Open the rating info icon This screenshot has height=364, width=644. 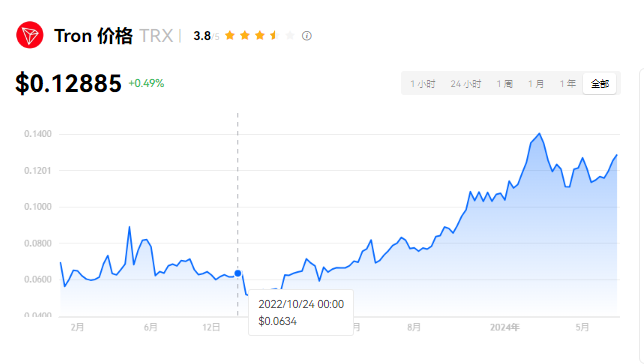pos(307,36)
